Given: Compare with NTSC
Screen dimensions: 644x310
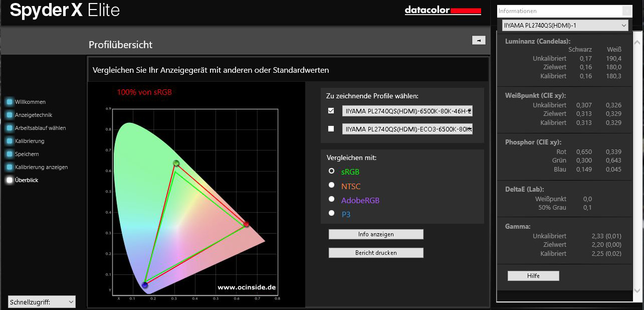Looking at the screenshot, I should pos(331,185).
